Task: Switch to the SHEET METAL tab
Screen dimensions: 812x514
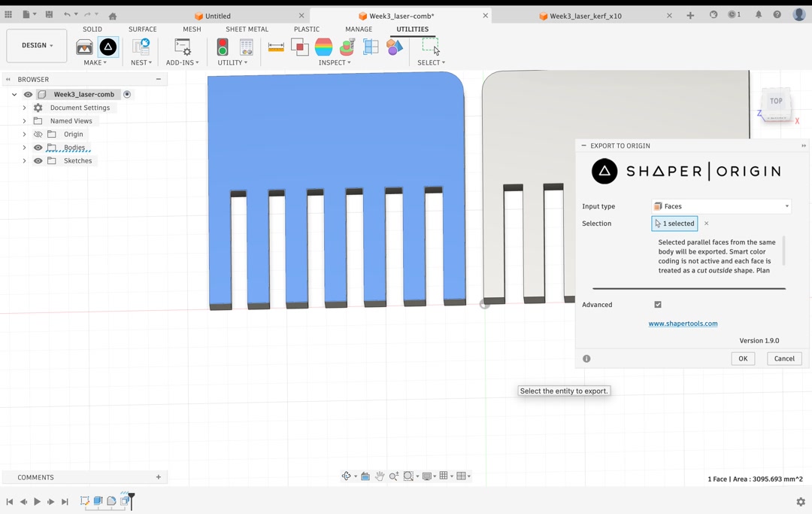Action: click(x=247, y=29)
